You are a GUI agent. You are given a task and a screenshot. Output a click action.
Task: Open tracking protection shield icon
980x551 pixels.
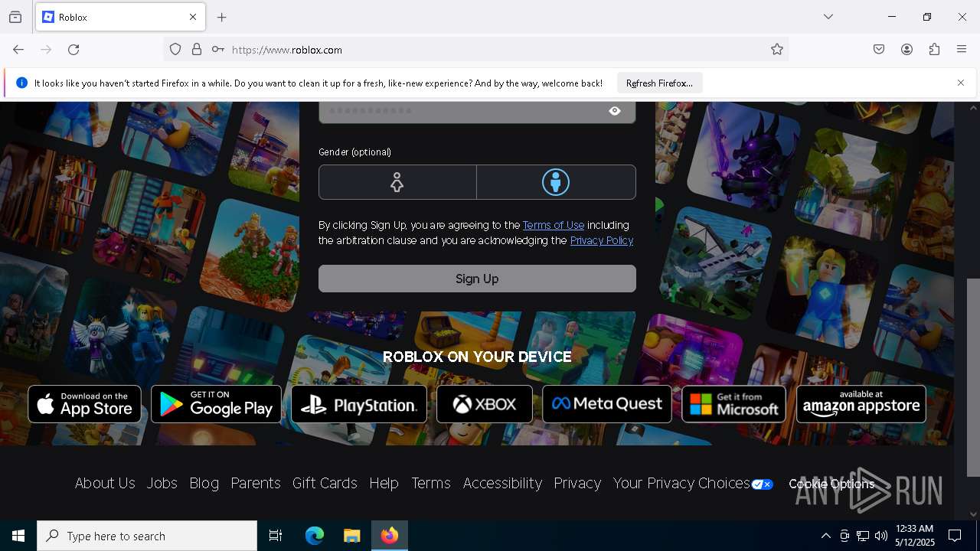pyautogui.click(x=175, y=50)
